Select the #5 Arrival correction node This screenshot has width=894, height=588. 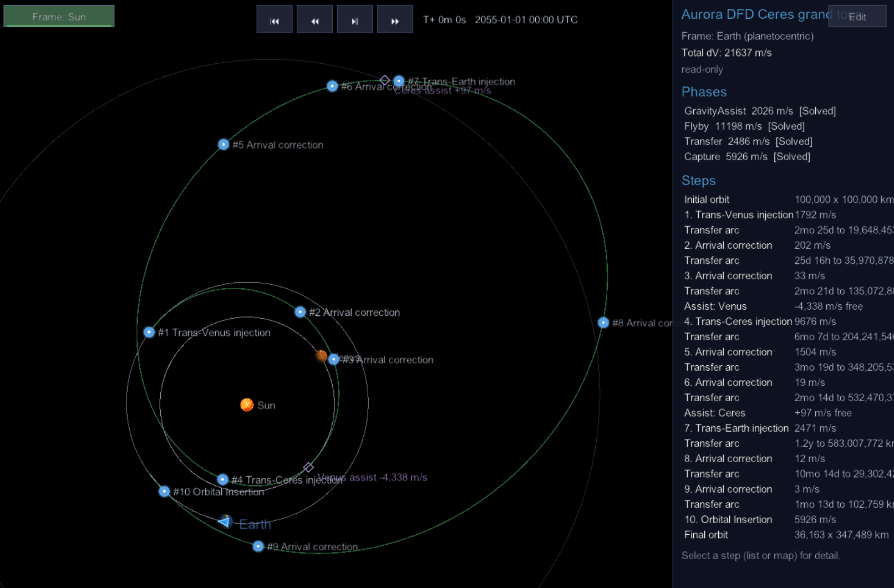223,144
